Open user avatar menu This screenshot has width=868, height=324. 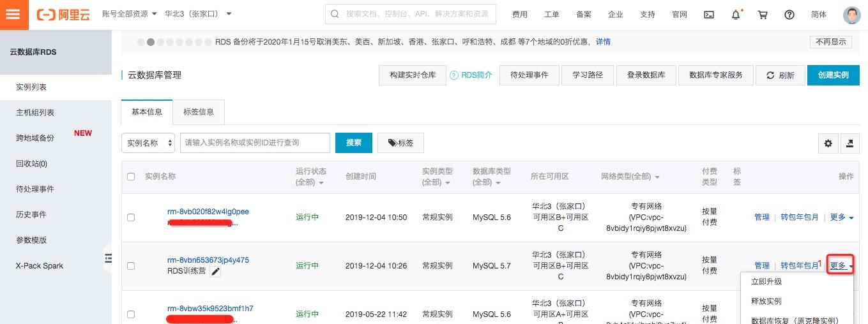(852, 15)
